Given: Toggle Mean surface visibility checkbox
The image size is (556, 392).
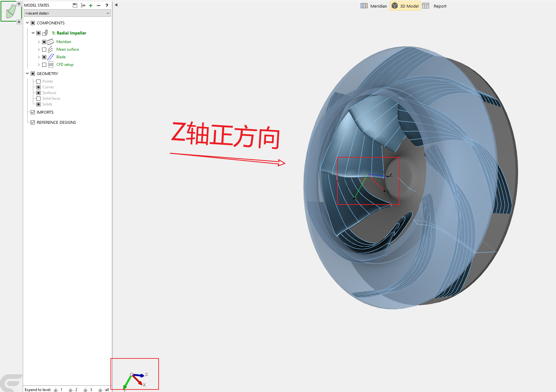Looking at the screenshot, I should pos(44,49).
